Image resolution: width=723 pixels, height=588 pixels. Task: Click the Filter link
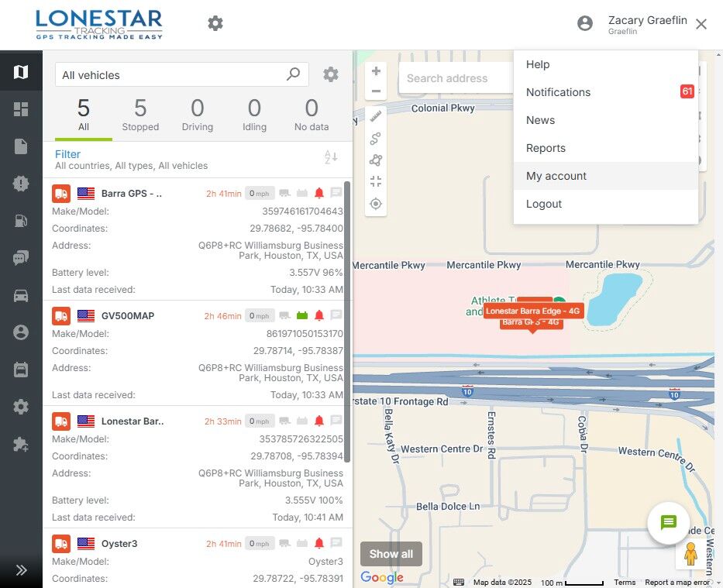(67, 154)
